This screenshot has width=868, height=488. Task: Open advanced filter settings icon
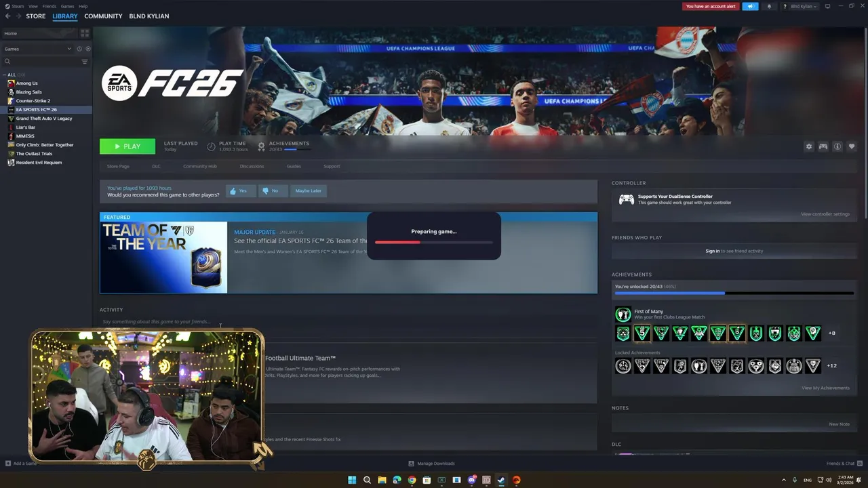pyautogui.click(x=85, y=62)
